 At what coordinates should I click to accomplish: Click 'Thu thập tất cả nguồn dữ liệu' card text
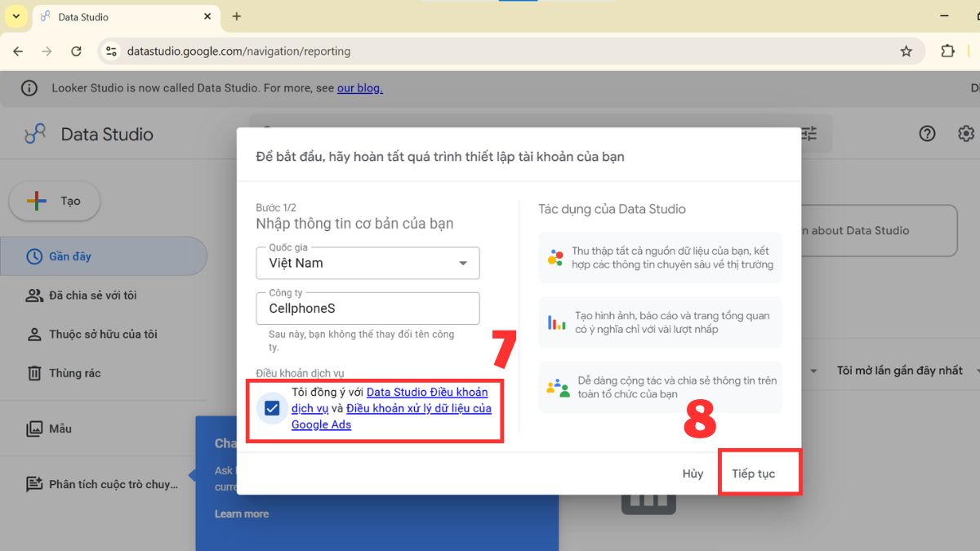pyautogui.click(x=674, y=258)
